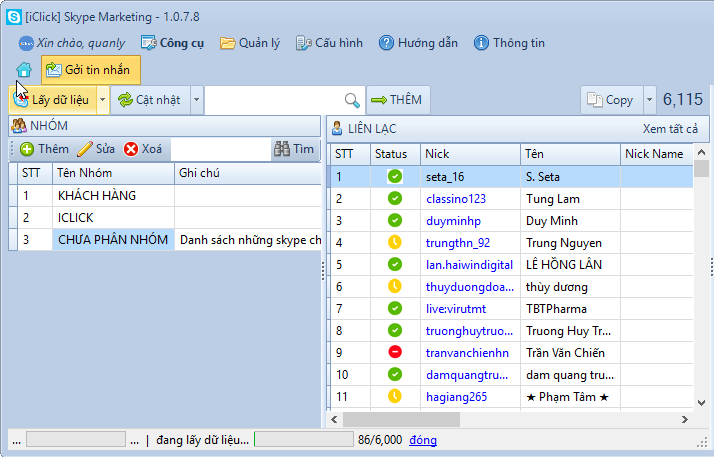
Task: Click the left status progress bar
Action: (76, 440)
